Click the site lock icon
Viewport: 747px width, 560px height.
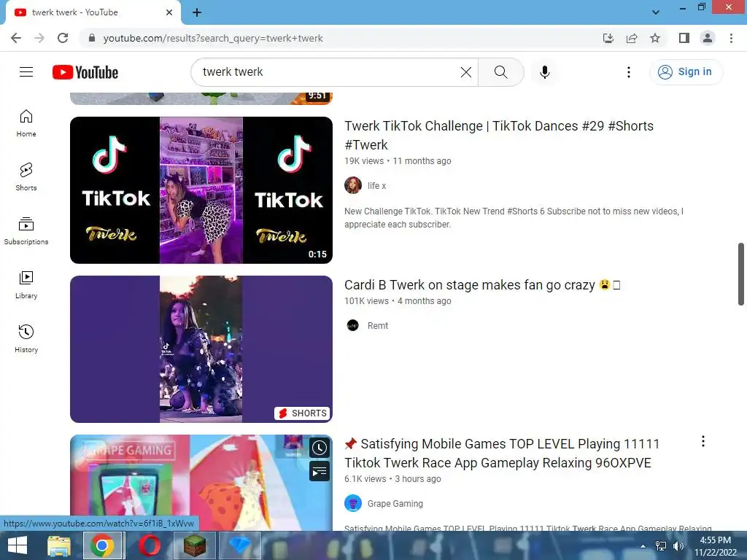(92, 38)
